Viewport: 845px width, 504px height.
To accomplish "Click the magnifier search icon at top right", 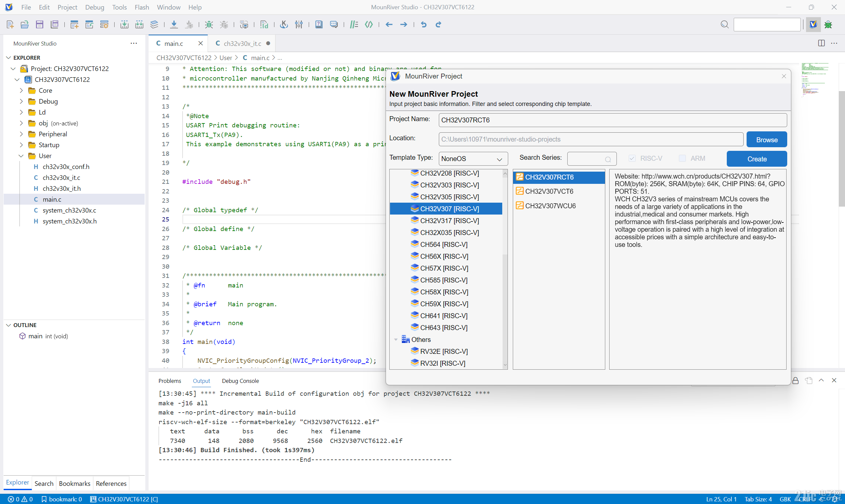I will click(x=724, y=24).
